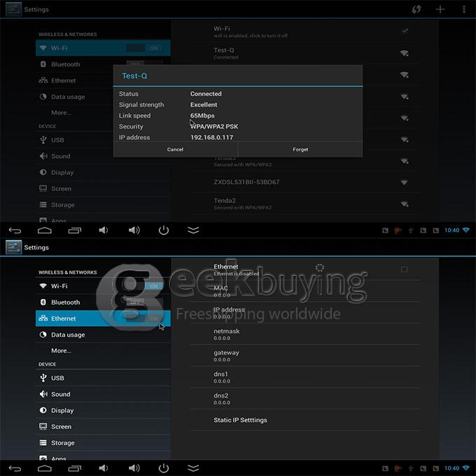Tap Volume up below the Wi-Fi dialog screen
476x476 pixels.
click(134, 230)
